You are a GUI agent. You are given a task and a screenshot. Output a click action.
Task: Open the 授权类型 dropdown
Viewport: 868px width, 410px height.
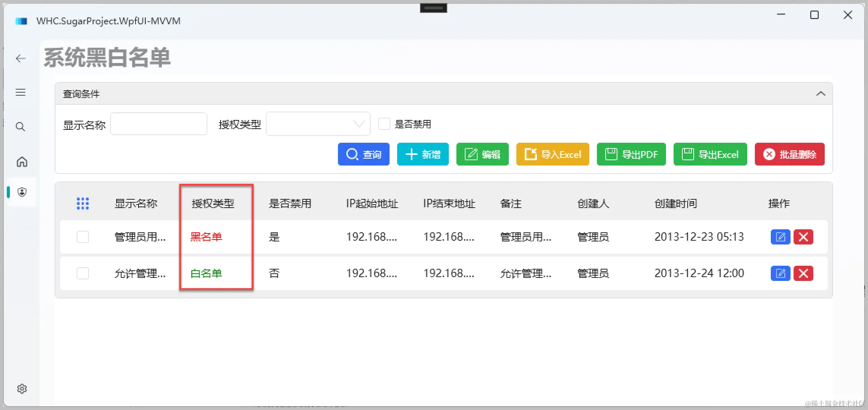pyautogui.click(x=318, y=124)
